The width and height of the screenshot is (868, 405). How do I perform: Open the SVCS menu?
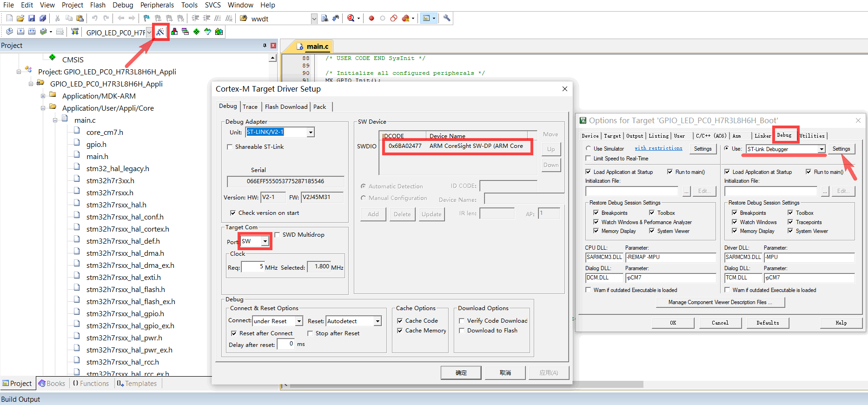pyautogui.click(x=213, y=5)
